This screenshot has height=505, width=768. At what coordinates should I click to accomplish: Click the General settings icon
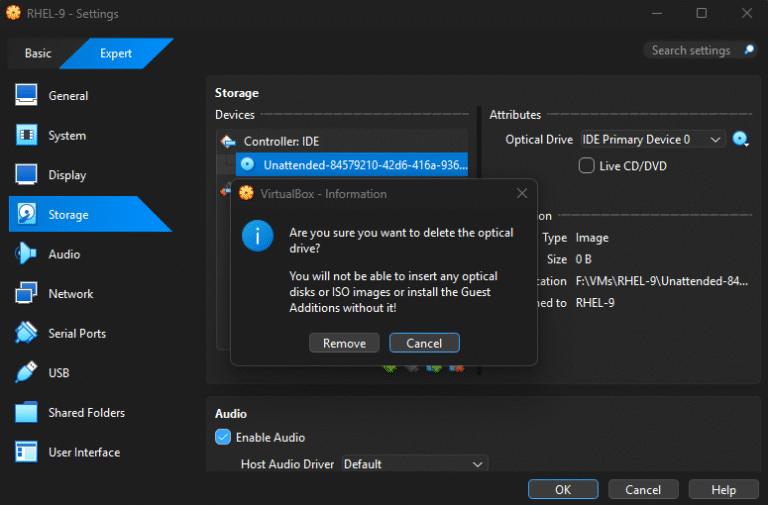[x=27, y=96]
